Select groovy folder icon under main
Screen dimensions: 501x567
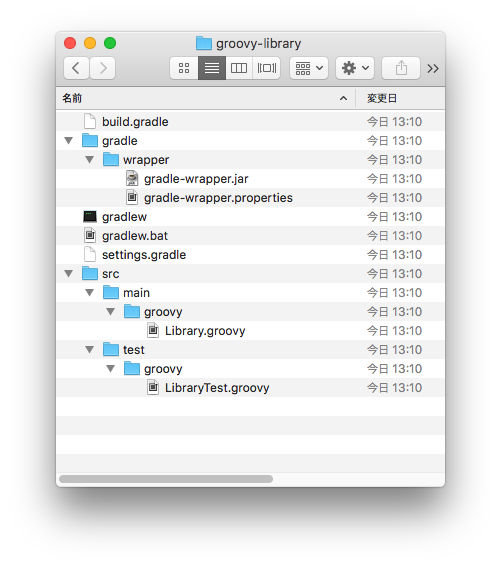pyautogui.click(x=132, y=311)
